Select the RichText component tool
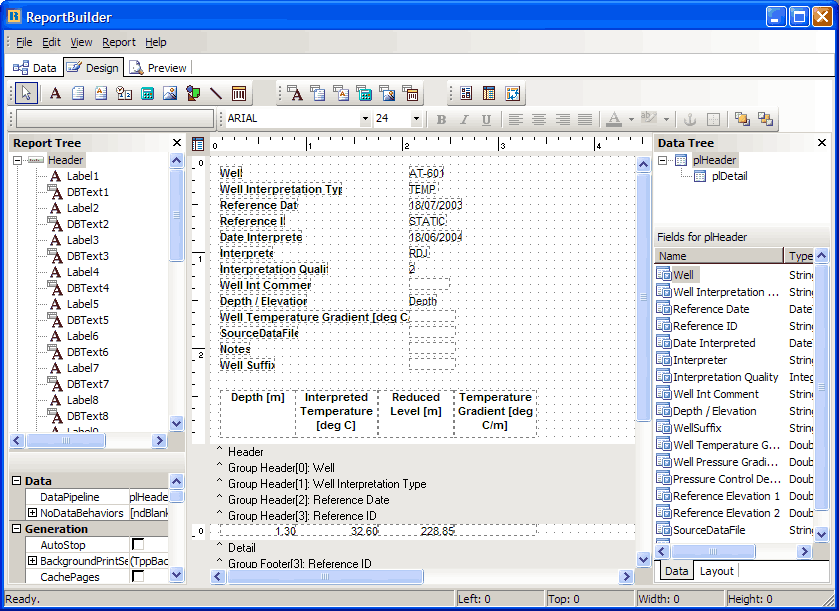This screenshot has width=839, height=611. (x=101, y=93)
